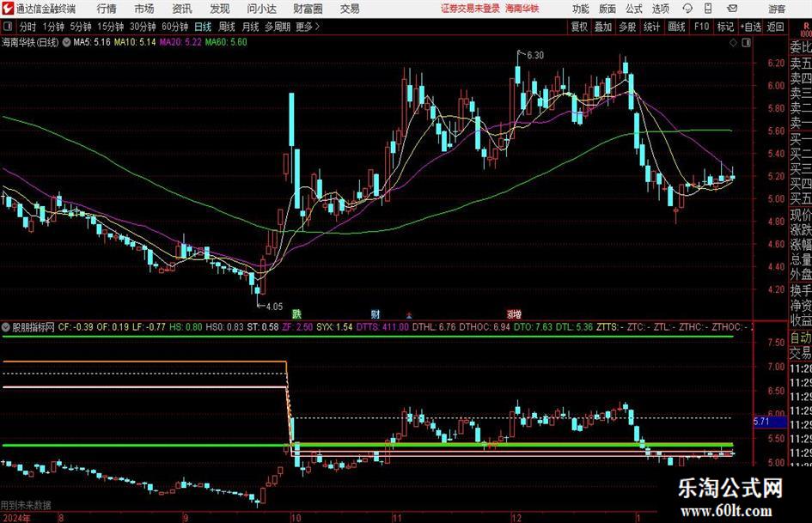Expand the dropdown beside 股朋指标网 indicator

point(6,327)
